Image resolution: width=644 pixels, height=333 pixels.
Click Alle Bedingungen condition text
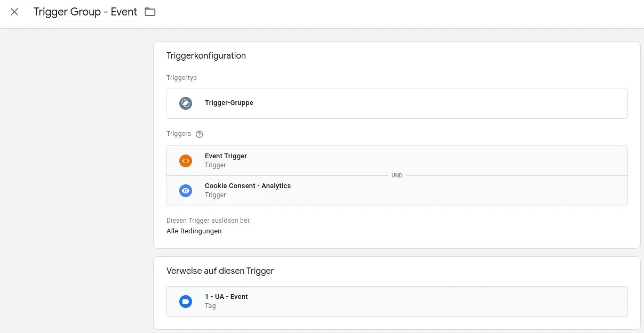click(194, 231)
